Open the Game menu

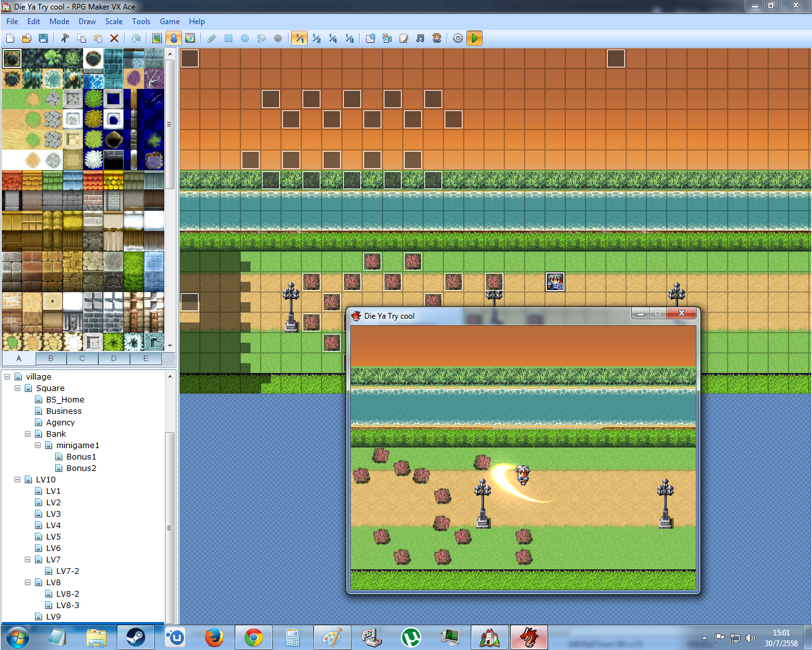pyautogui.click(x=170, y=22)
